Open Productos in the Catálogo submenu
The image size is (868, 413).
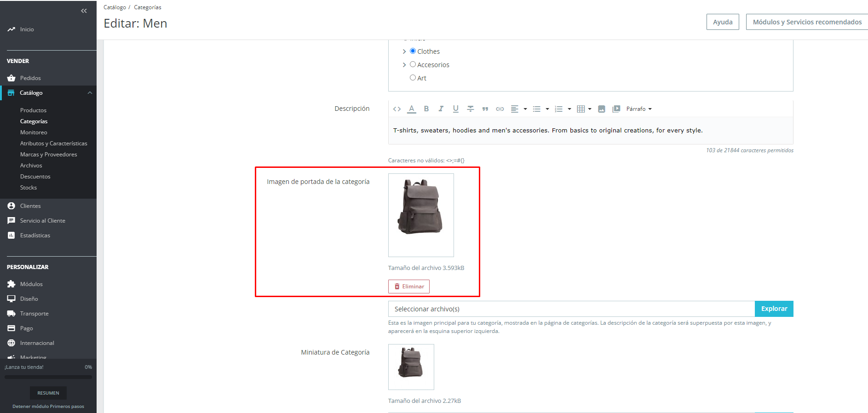(x=33, y=110)
